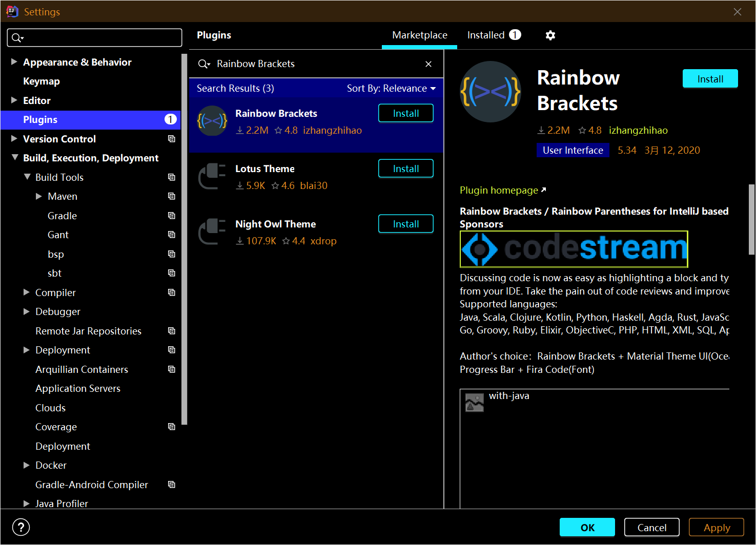This screenshot has height=545, width=756.
Task: Expand Appearance & Behavior section
Action: tap(14, 62)
